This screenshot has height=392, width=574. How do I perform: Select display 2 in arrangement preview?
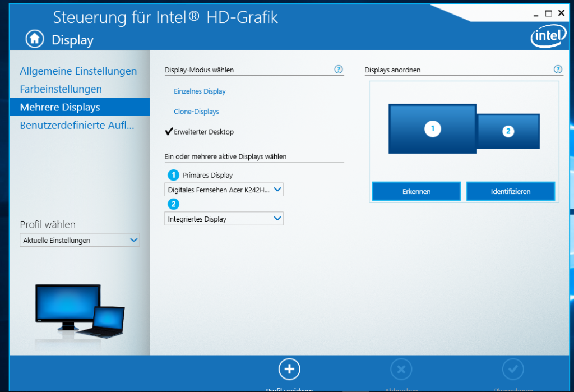pos(508,131)
